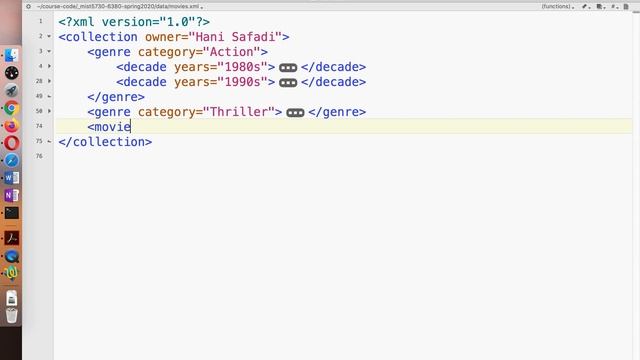Expand the 1990s decade fold on line 28
Screen dimensions: 640x360
49,81
